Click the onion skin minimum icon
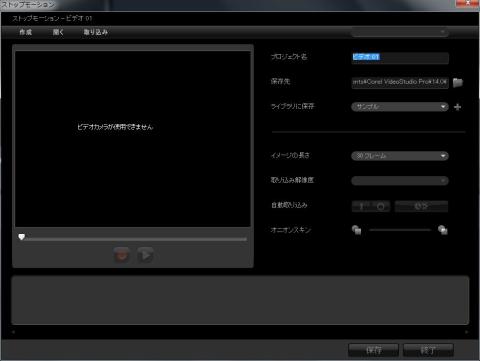The image size is (480, 361). point(356,230)
